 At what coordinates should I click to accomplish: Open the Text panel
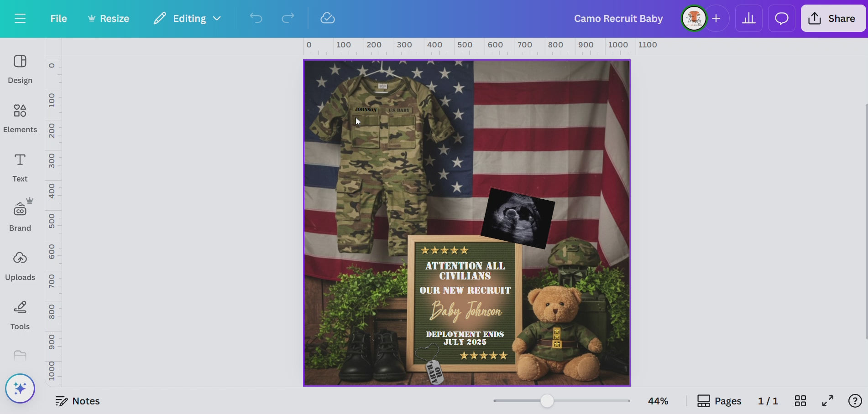pyautogui.click(x=20, y=168)
